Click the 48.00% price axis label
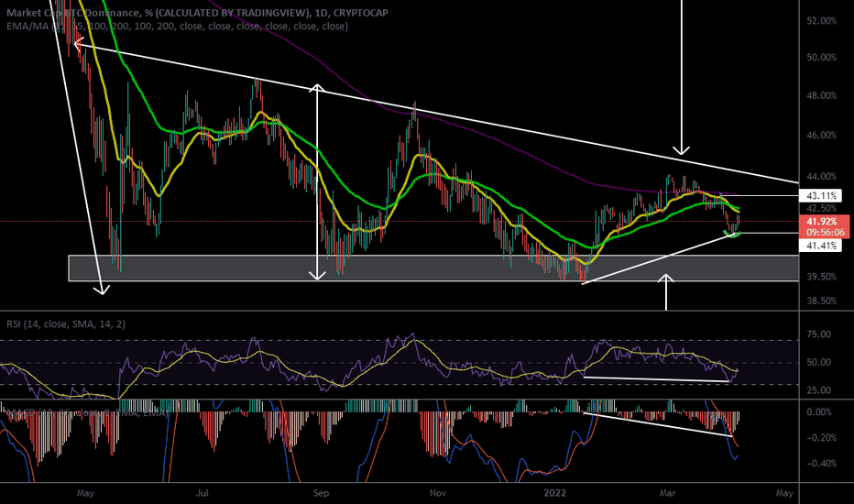Viewport: 854px width, 504px height. click(x=821, y=95)
